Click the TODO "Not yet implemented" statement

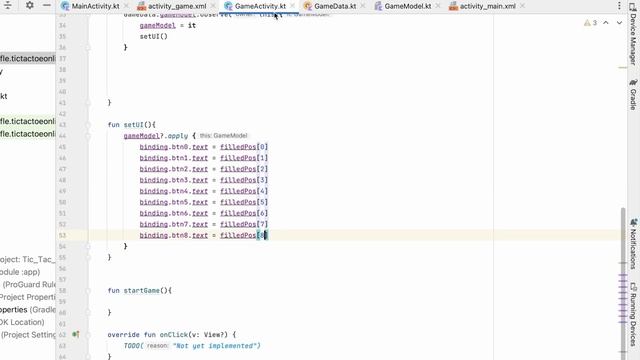coord(192,346)
